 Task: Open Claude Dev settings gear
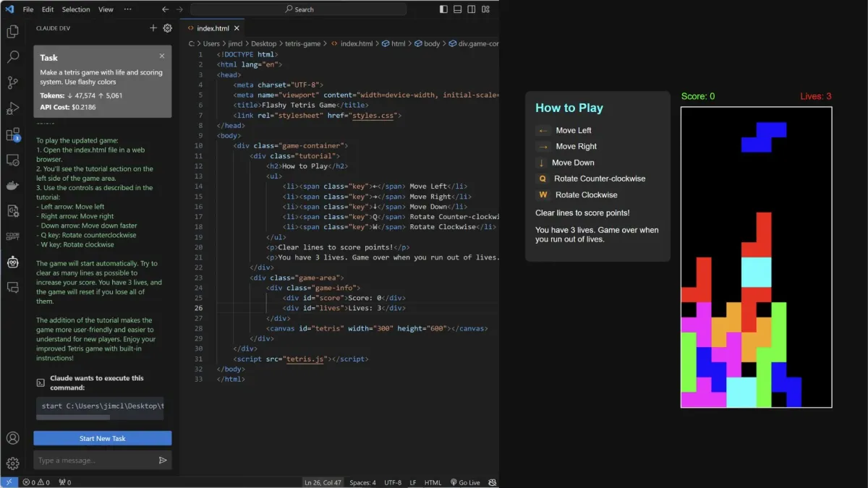point(168,28)
